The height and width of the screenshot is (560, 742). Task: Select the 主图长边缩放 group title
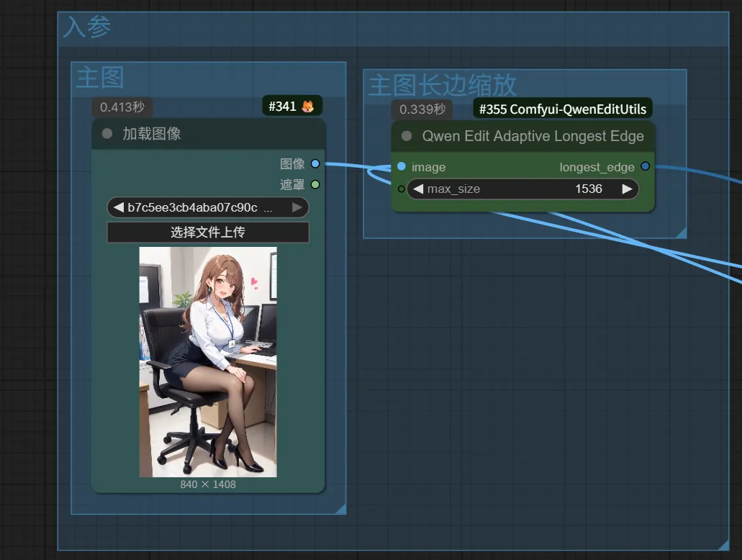[x=442, y=85]
